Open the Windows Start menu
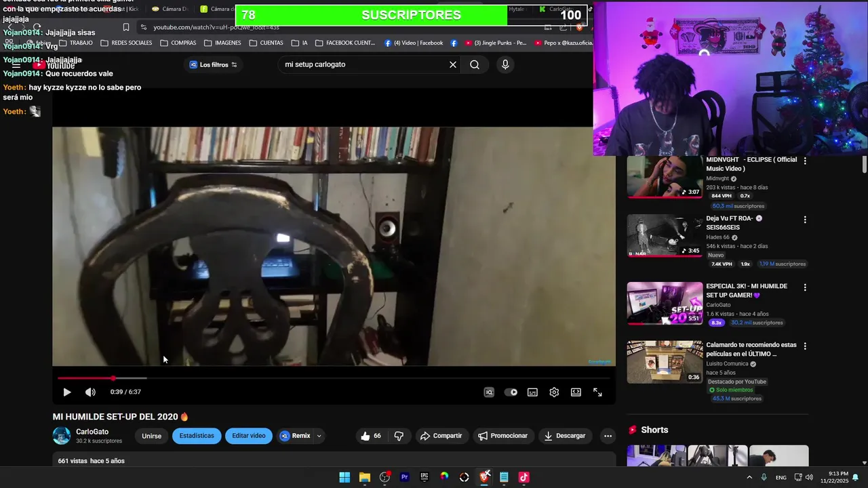The height and width of the screenshot is (488, 868). (x=344, y=477)
